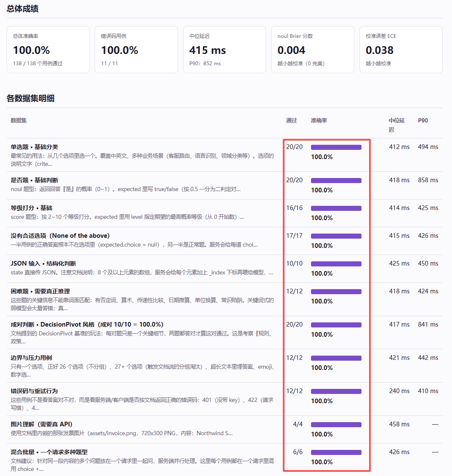Open the '没有合适选项 (None of the above)' dataset
Viewport: 452px width, 476px height.
[x=60, y=236]
